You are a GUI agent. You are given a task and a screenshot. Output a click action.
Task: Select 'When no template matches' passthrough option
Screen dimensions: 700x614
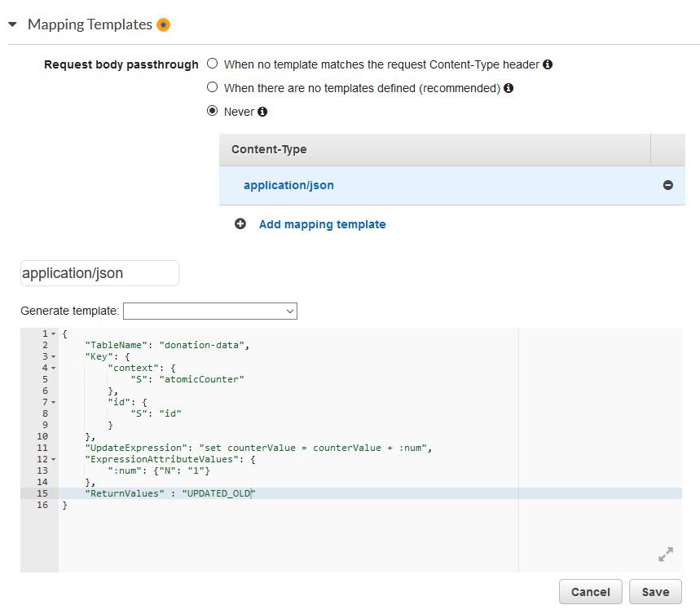click(x=213, y=64)
